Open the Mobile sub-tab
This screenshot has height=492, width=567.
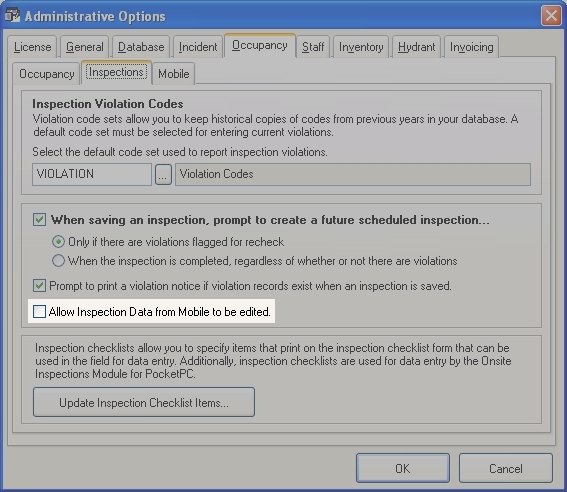(x=174, y=74)
